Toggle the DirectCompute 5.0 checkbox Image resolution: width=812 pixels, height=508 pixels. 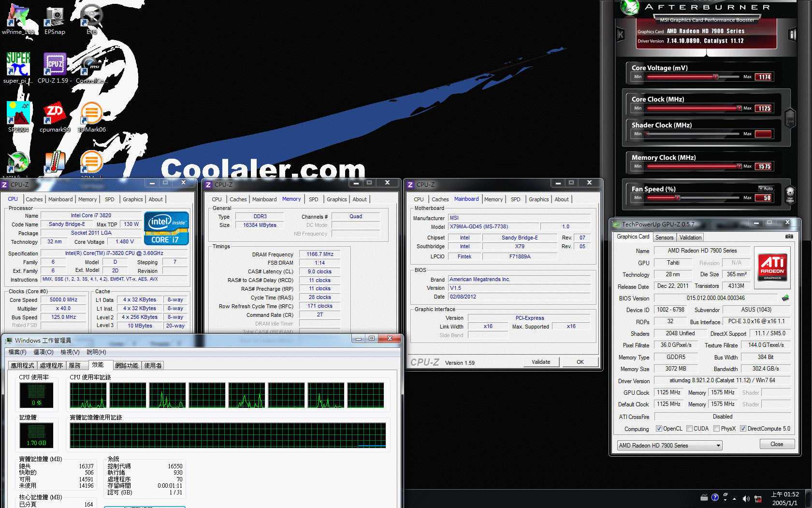tap(743, 429)
